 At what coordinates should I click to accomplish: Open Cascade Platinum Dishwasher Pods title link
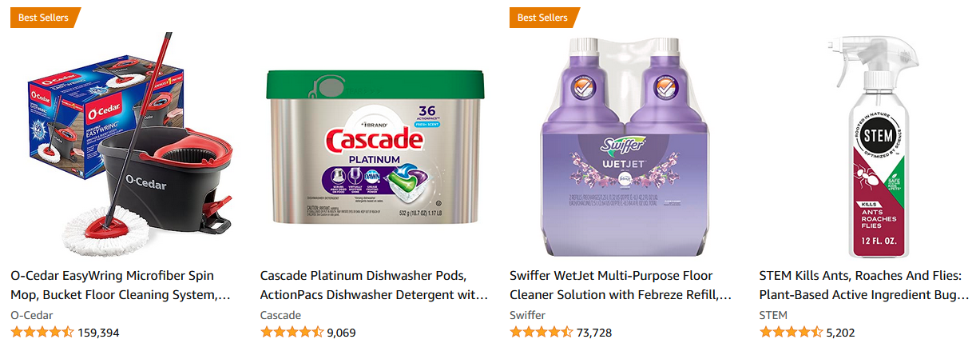[373, 285]
